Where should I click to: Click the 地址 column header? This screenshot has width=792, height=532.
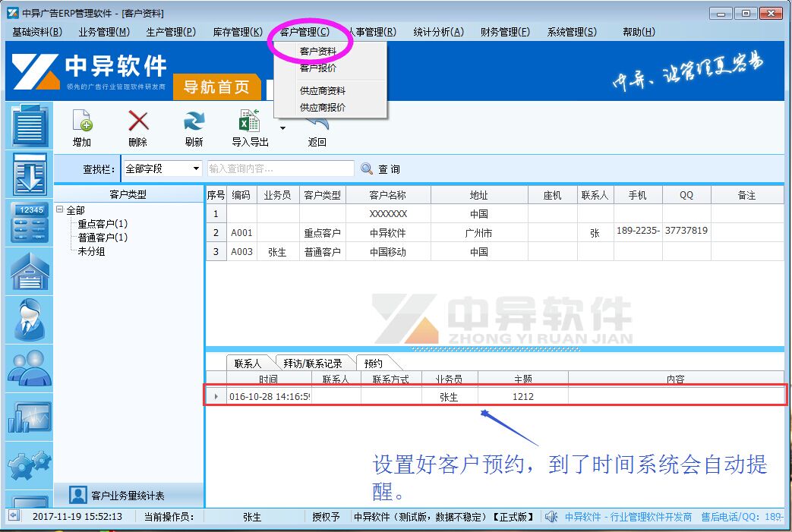tap(479, 195)
